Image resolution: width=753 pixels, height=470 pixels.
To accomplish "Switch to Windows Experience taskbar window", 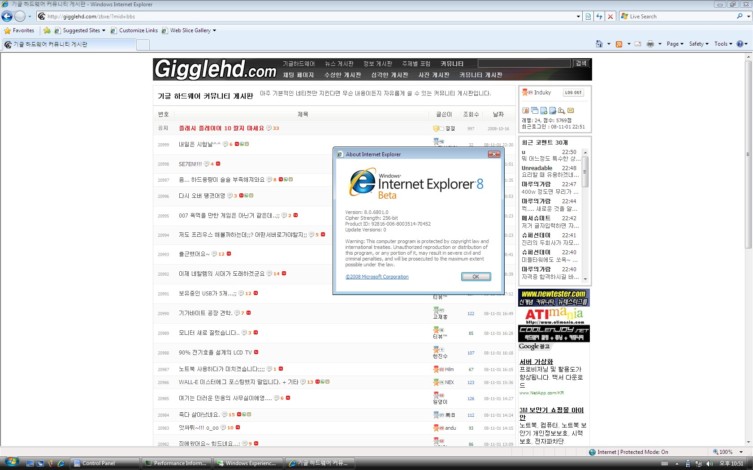I will [x=247, y=463].
